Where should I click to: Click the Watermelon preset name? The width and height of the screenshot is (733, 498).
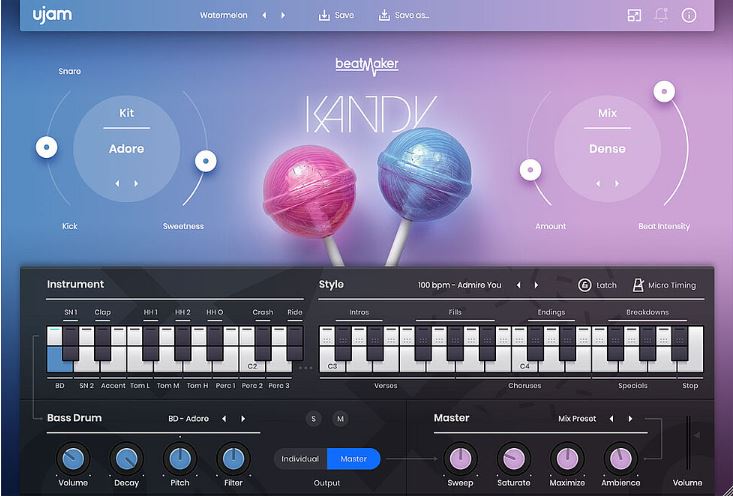point(223,15)
